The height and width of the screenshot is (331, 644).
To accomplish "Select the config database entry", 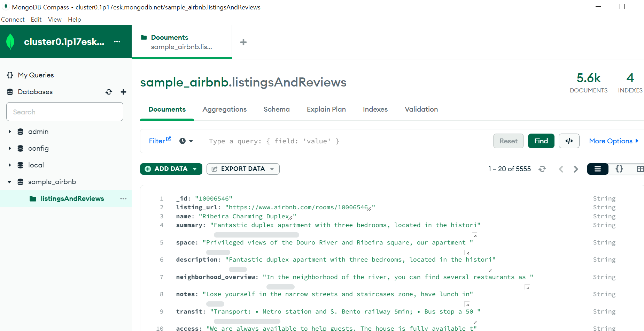I will click(x=38, y=148).
